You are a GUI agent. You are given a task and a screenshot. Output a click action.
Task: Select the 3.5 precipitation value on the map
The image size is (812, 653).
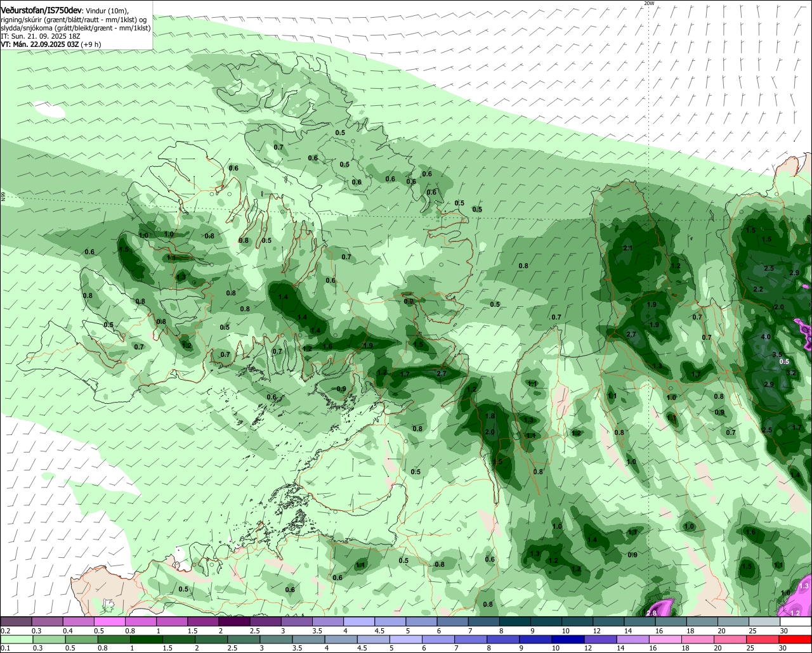click(x=777, y=355)
